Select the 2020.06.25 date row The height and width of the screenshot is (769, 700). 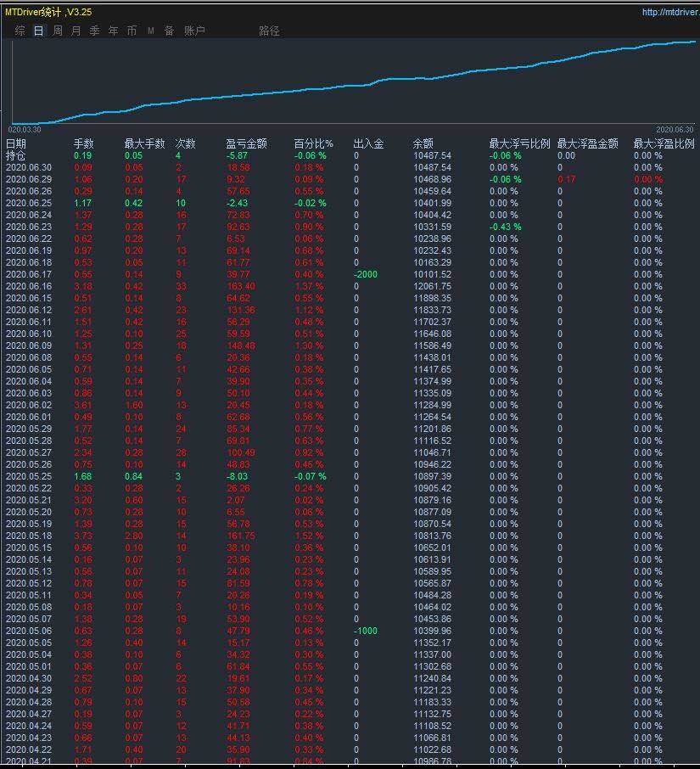click(x=29, y=203)
